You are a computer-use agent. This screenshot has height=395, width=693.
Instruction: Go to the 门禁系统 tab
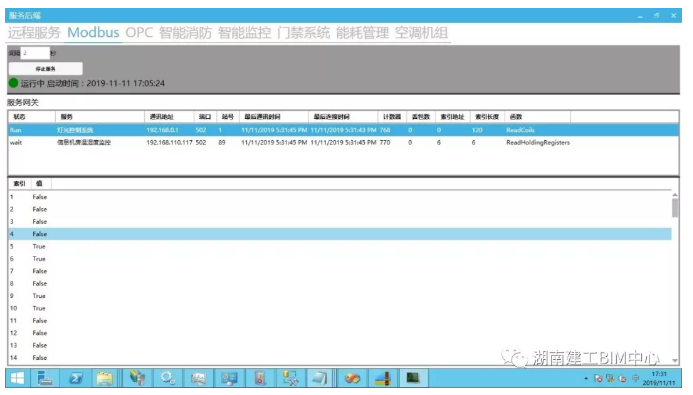(303, 33)
